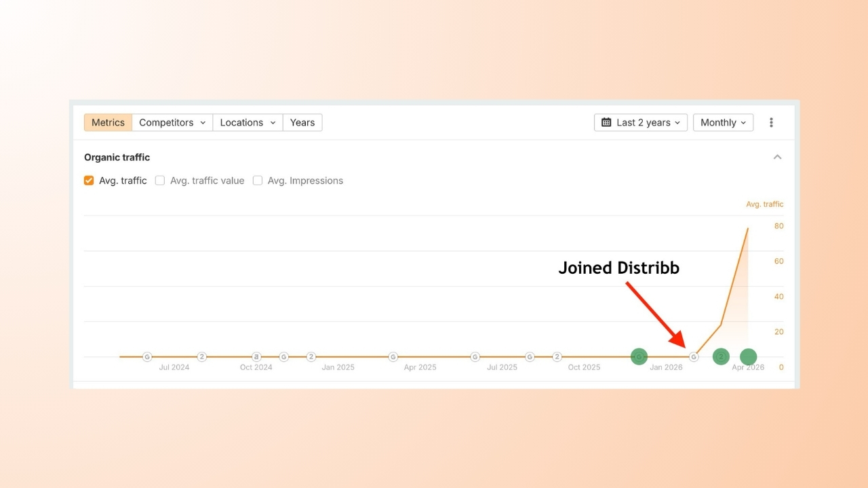Click the 'a' update marker above Oct 2024
Screen dimensions: 868x488
click(x=256, y=357)
